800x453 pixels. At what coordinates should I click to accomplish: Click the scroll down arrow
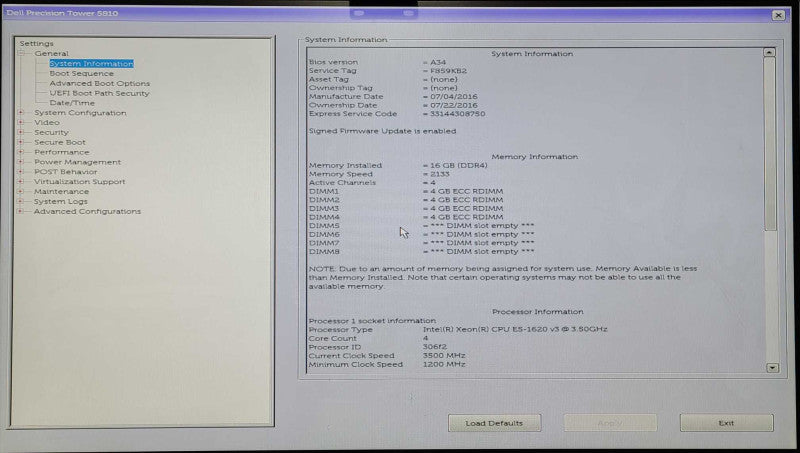pyautogui.click(x=772, y=368)
